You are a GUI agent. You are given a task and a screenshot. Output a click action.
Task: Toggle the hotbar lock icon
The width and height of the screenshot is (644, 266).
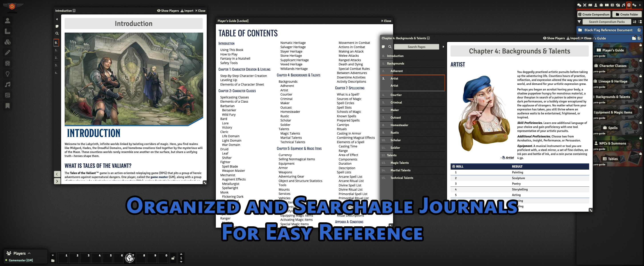tap(173, 258)
